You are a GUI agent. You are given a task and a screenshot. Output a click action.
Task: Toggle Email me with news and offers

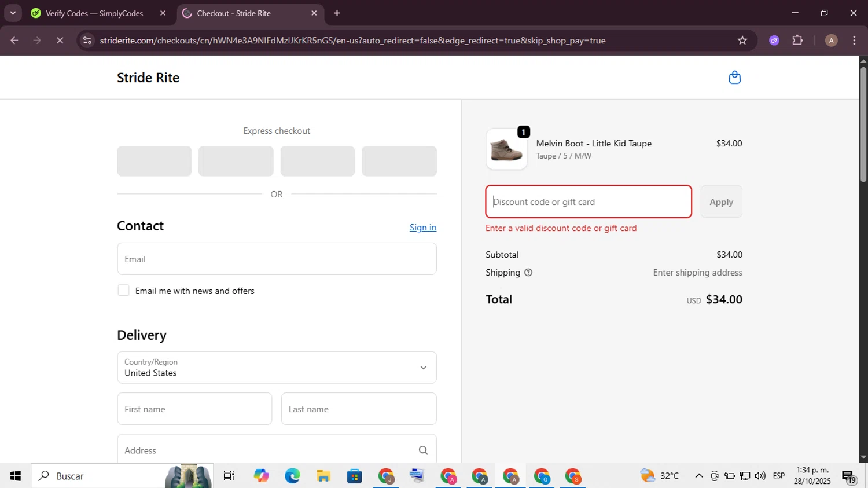pyautogui.click(x=123, y=291)
